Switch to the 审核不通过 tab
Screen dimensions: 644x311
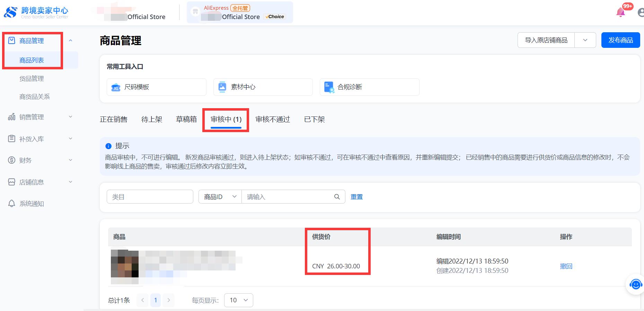pyautogui.click(x=273, y=120)
